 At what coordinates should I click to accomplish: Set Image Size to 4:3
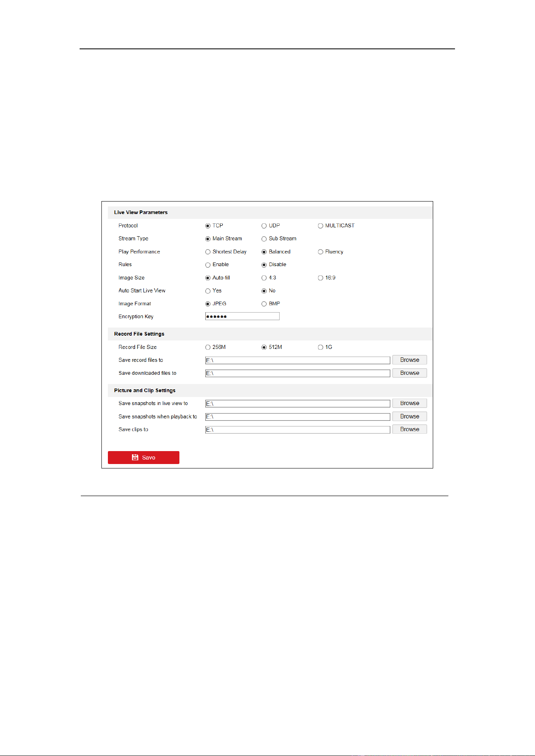(264, 278)
